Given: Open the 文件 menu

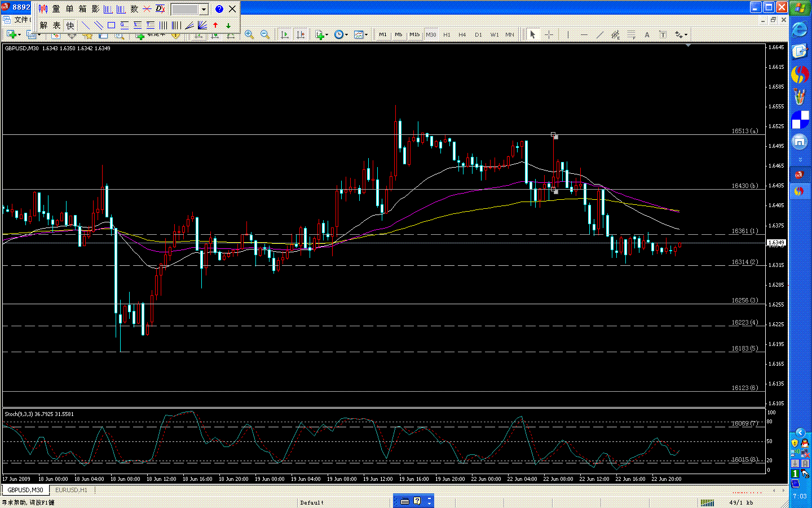Looking at the screenshot, I should point(22,20).
